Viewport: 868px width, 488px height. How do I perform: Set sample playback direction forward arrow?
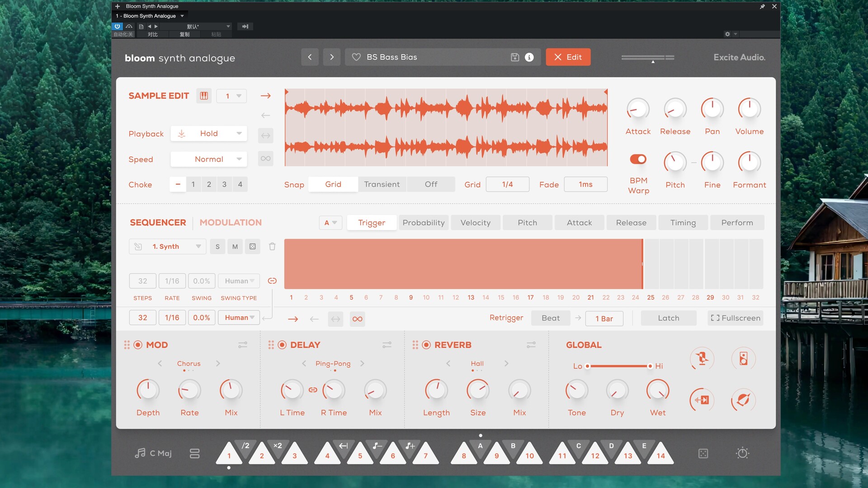tap(266, 96)
